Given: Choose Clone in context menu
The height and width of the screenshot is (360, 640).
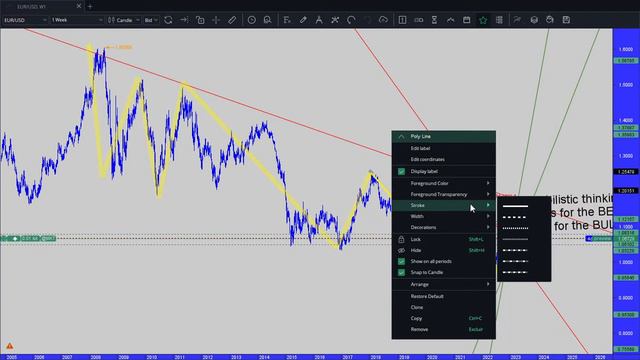Looking at the screenshot, I should point(444,307).
